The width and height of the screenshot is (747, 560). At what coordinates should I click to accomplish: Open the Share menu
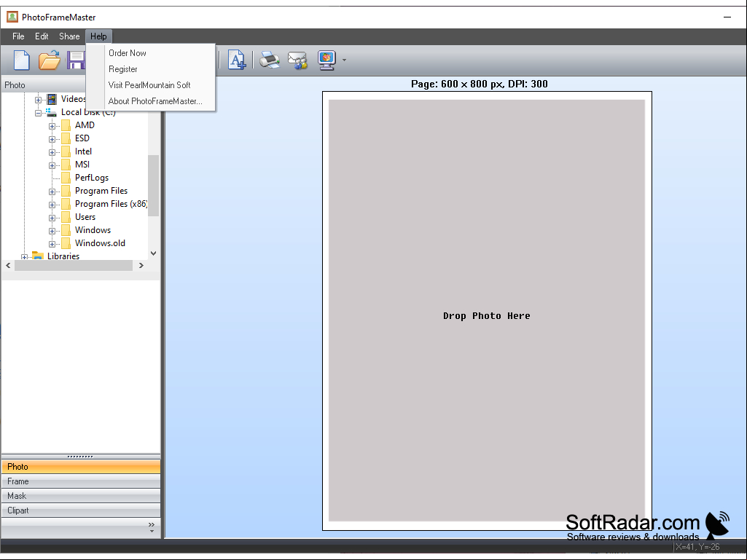click(69, 36)
